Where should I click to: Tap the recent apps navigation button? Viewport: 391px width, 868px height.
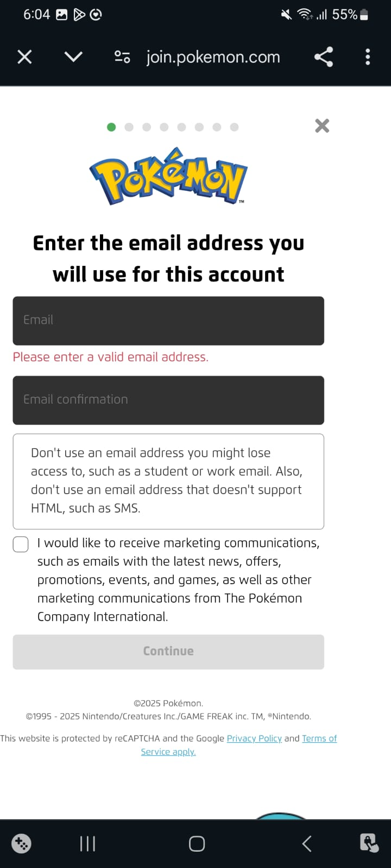pos(87,844)
